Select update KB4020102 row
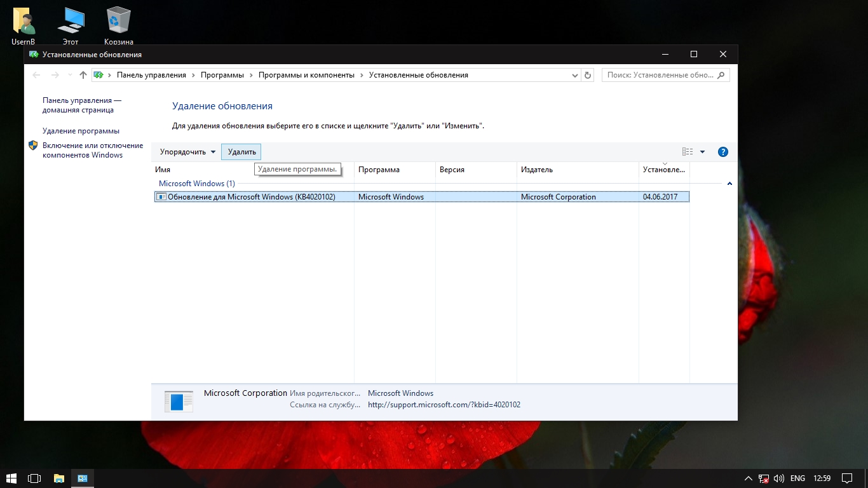868x488 pixels. 422,197
